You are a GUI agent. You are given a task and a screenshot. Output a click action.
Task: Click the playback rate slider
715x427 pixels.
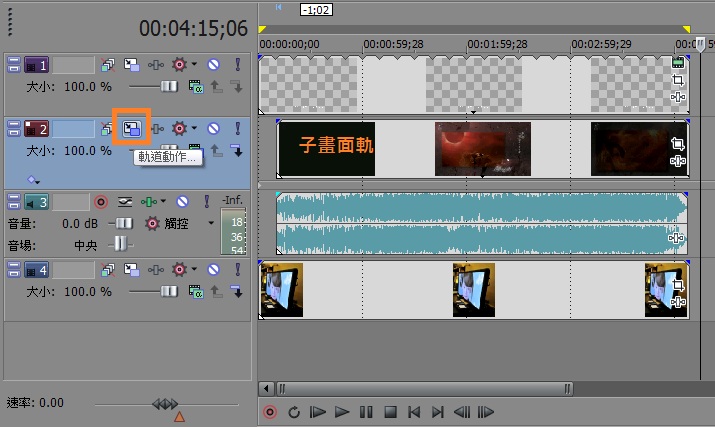click(x=166, y=404)
